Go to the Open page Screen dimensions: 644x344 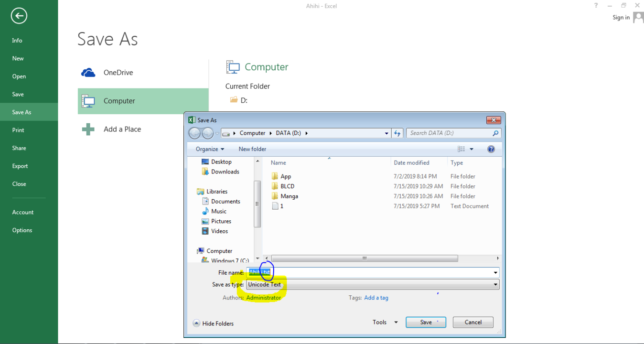click(x=19, y=76)
